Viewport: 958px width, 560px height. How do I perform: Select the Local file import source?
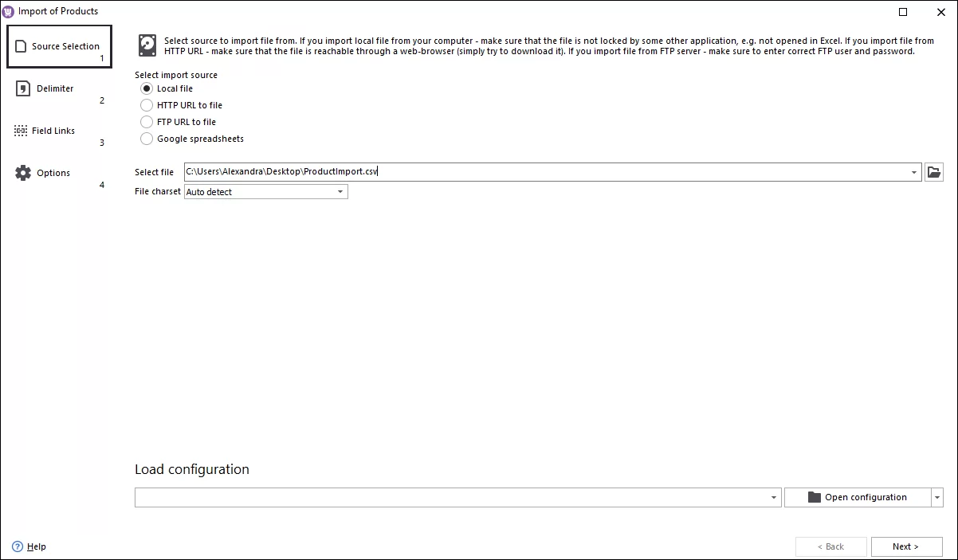(x=147, y=88)
